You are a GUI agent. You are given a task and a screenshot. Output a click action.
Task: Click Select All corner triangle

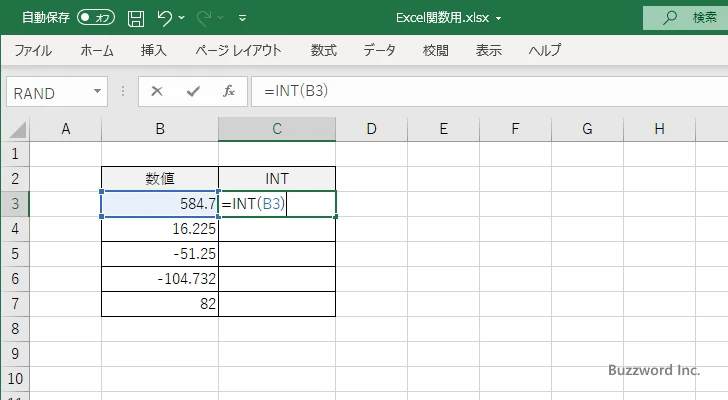15,129
